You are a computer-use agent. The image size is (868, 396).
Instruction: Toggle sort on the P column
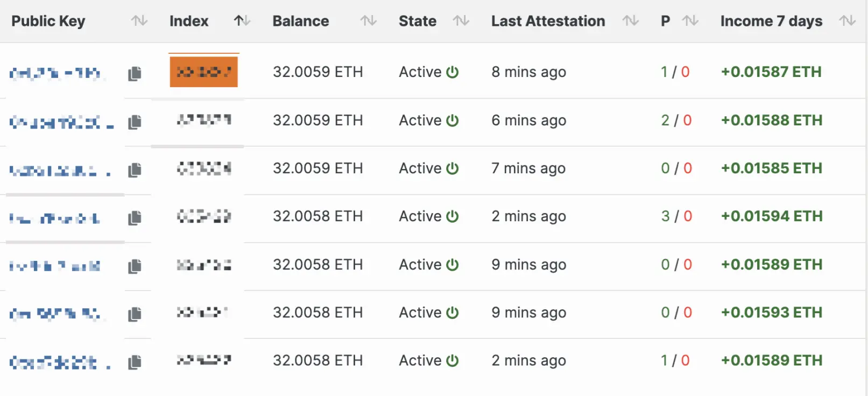(690, 21)
